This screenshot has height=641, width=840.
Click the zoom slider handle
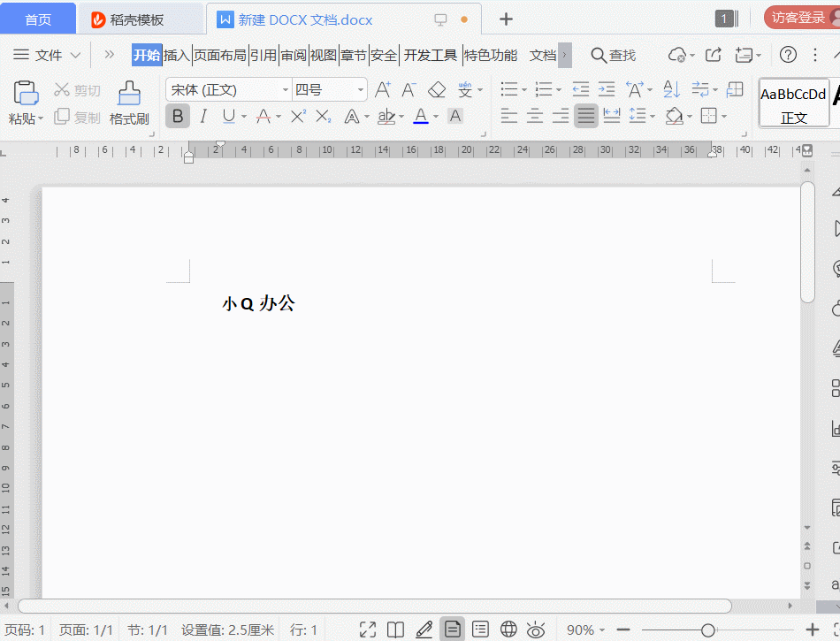tap(707, 630)
